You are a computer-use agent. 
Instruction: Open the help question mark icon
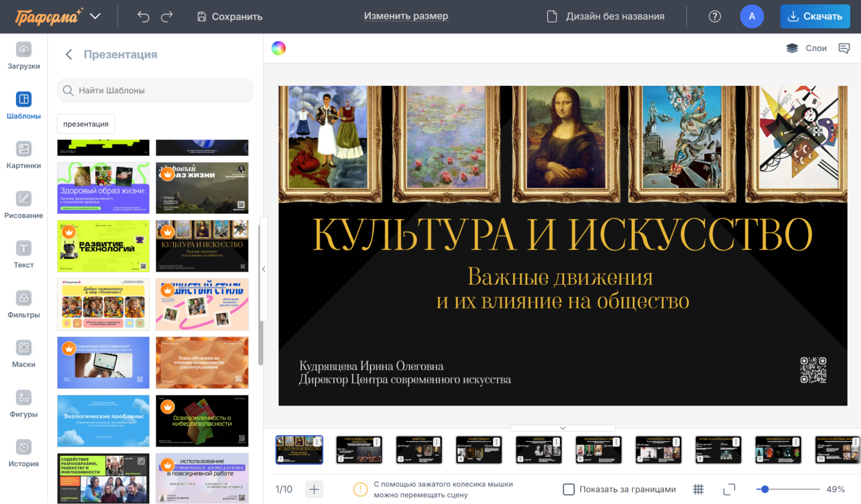(x=715, y=16)
